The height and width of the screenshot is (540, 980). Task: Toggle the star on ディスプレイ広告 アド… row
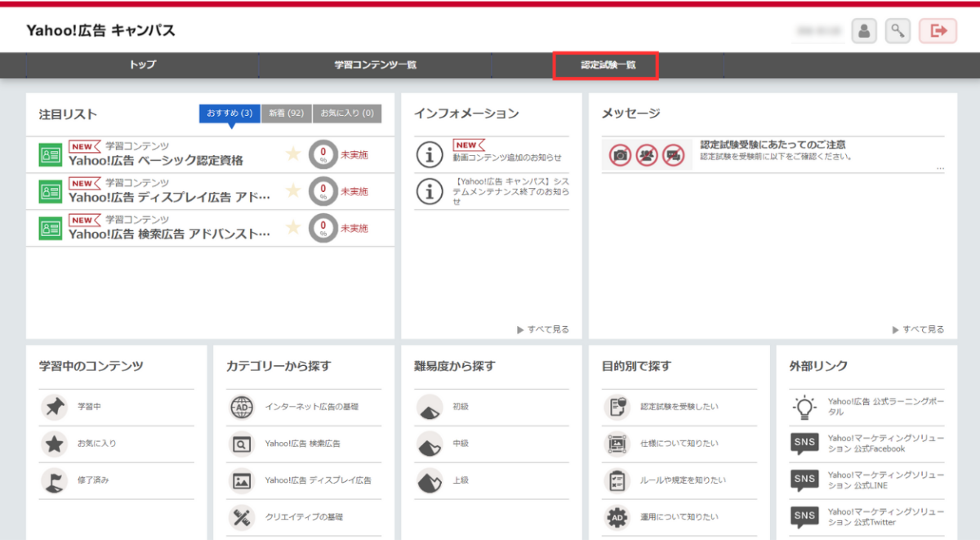click(293, 191)
